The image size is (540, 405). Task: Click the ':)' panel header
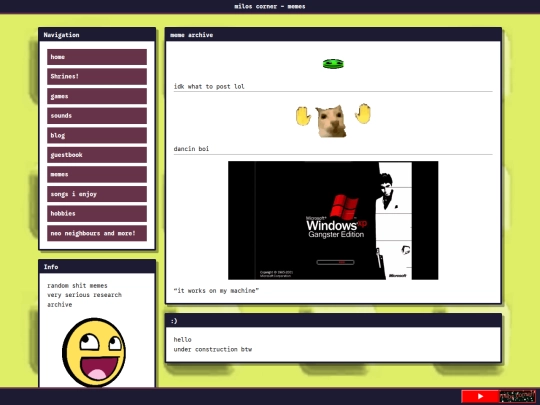[x=333, y=321]
